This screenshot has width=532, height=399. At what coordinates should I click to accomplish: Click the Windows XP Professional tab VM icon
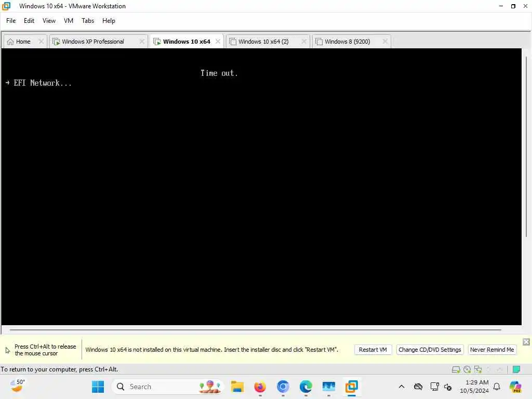(x=56, y=42)
